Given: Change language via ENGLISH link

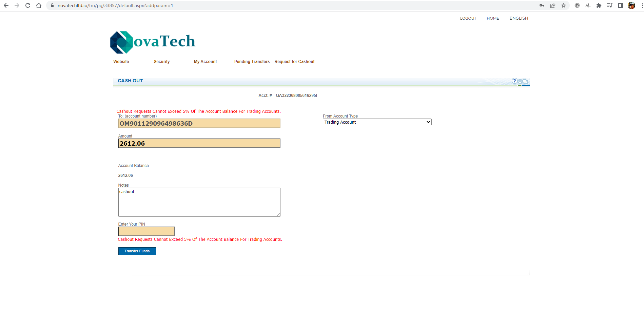Looking at the screenshot, I should (519, 18).
